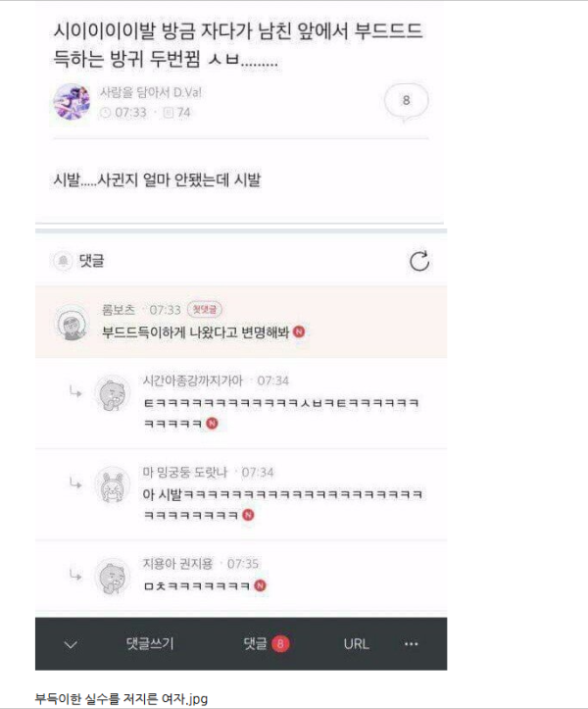Click the author name 사랑을 담아서 D.Va!
The image size is (588, 709).
point(151,92)
